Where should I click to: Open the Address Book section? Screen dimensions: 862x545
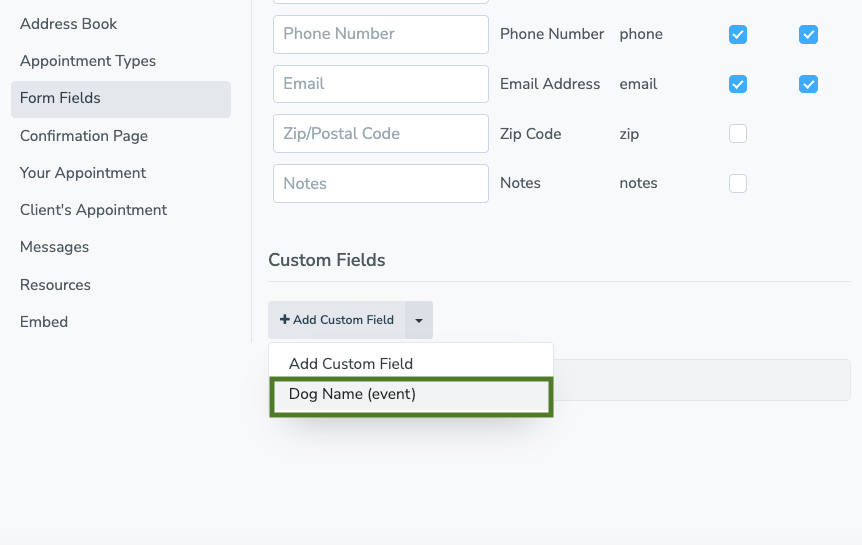[x=68, y=24]
